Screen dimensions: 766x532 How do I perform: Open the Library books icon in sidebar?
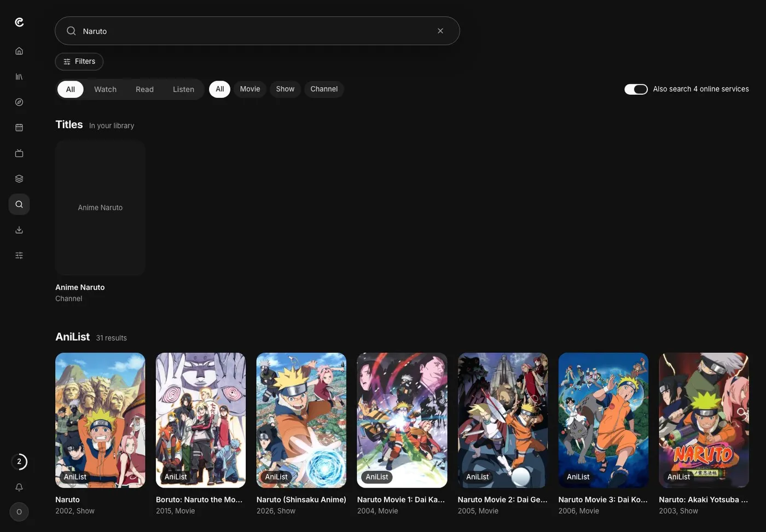point(19,77)
